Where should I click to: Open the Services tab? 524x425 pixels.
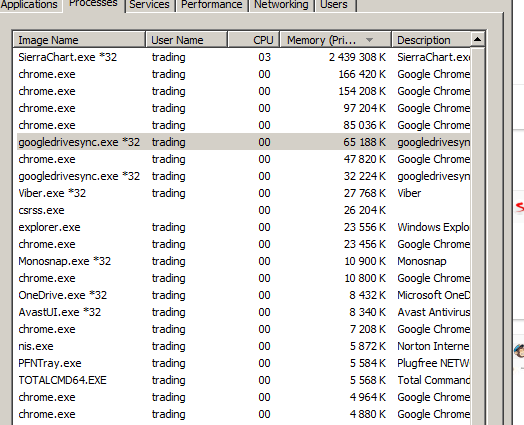[149, 5]
